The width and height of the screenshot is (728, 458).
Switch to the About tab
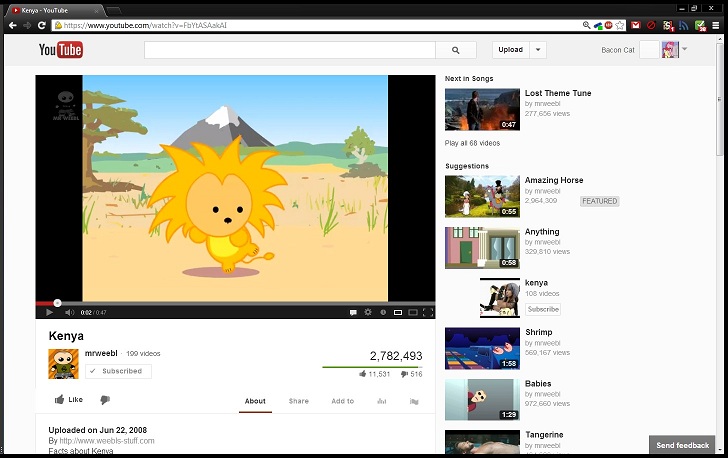(255, 401)
